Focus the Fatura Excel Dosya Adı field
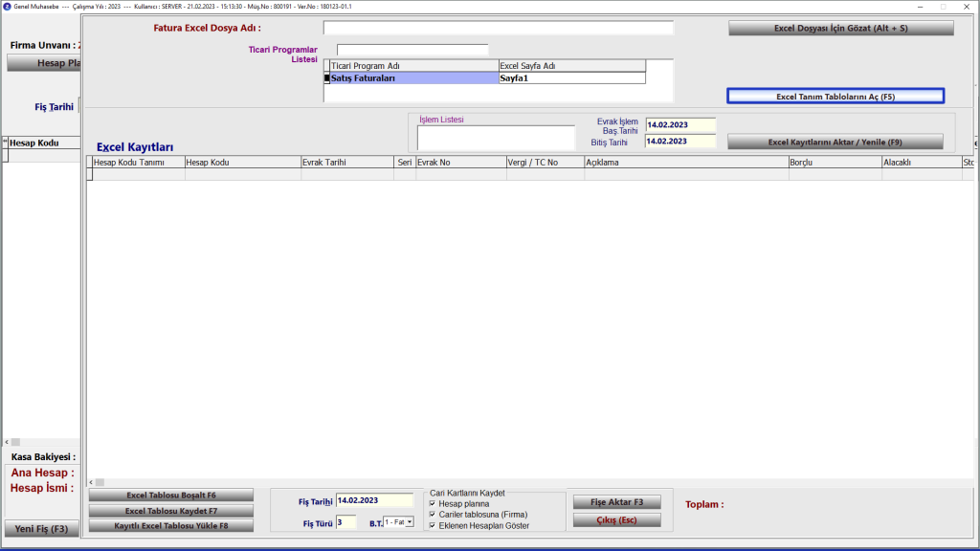 498,28
